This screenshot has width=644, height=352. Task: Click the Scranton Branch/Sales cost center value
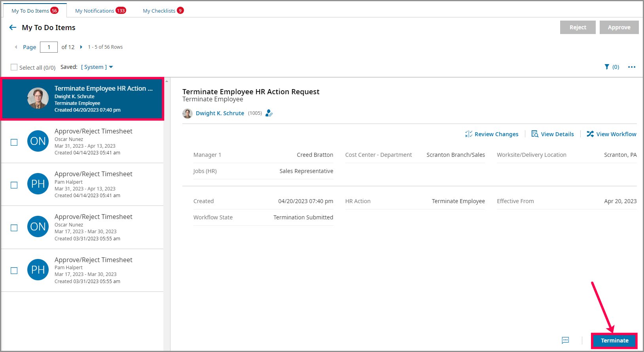tap(456, 155)
